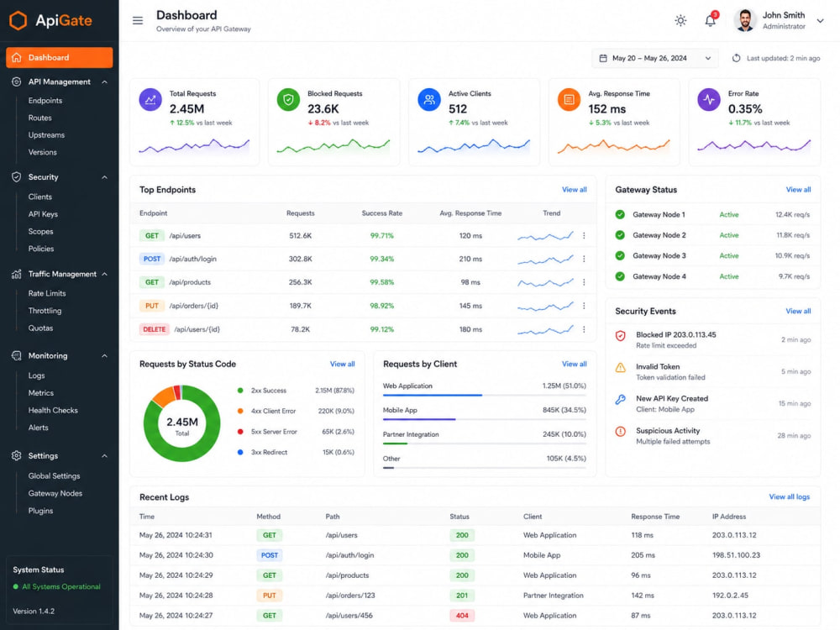Click the Trend sparkline for /api/users
The height and width of the screenshot is (630, 840).
tap(545, 236)
